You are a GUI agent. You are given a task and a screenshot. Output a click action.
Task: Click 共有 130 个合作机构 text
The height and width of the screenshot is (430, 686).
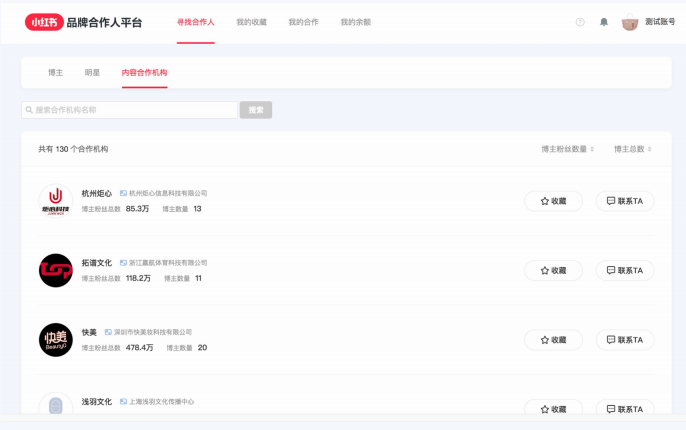73,149
